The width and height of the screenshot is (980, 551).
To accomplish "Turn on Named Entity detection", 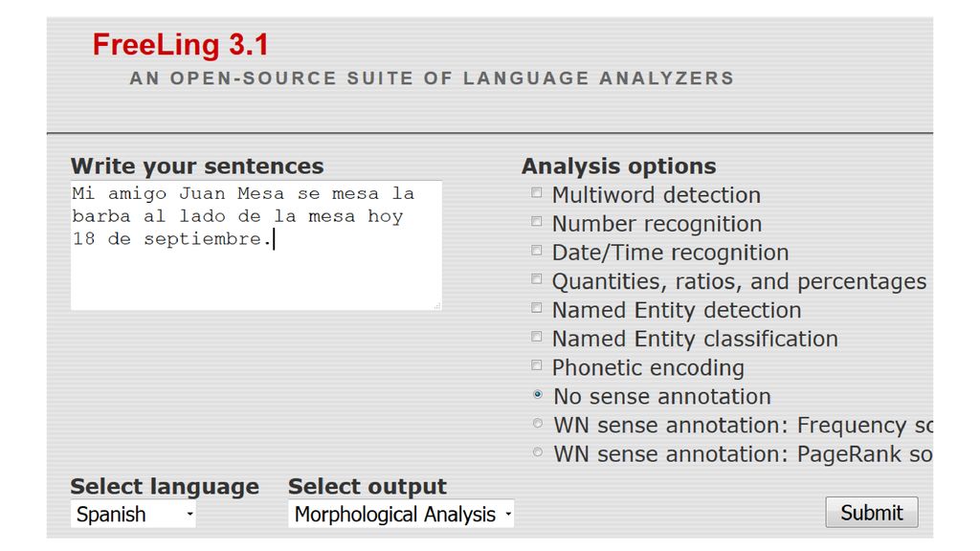I will [x=536, y=307].
